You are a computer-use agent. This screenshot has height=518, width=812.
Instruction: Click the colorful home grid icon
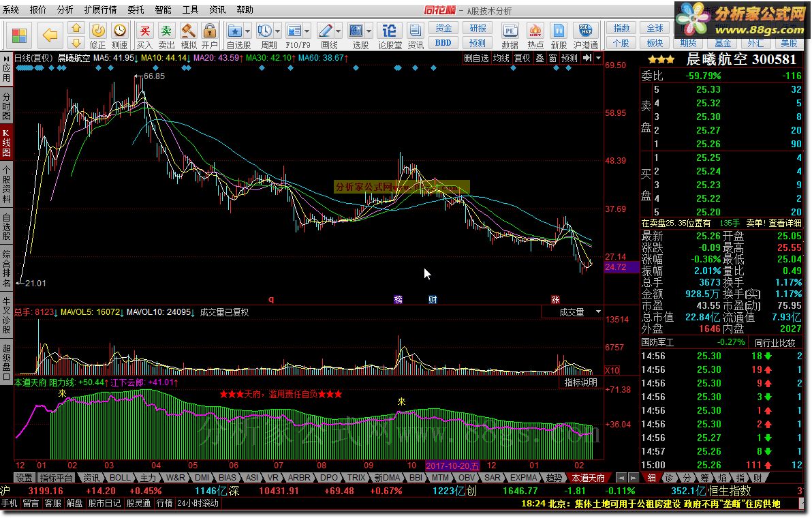pyautogui.click(x=19, y=35)
